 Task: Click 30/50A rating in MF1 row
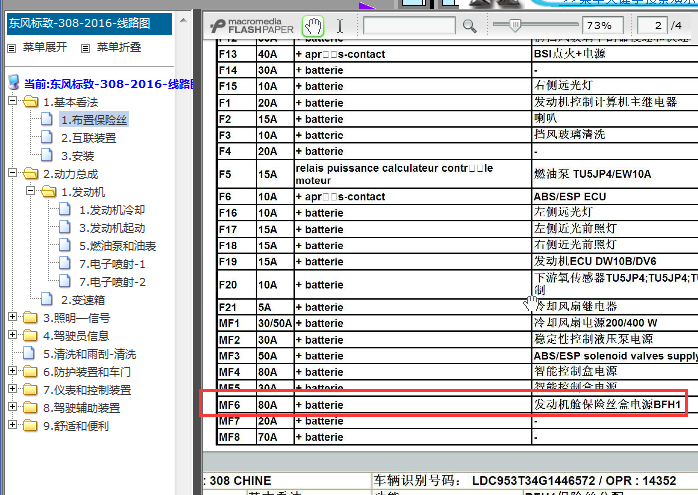(275, 323)
